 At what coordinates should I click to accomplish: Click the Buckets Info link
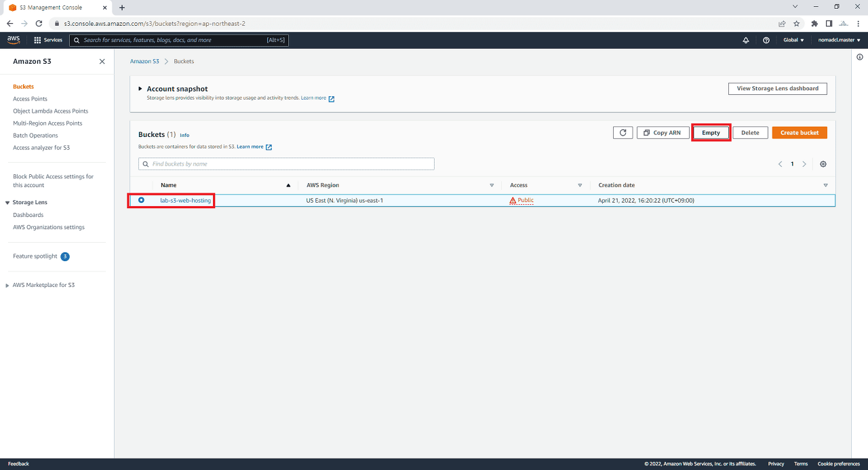(x=184, y=135)
